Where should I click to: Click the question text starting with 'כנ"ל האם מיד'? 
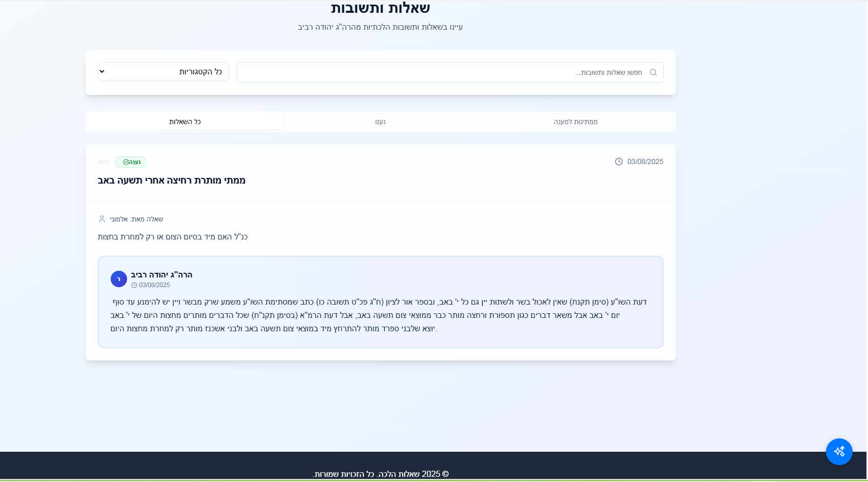pyautogui.click(x=173, y=237)
